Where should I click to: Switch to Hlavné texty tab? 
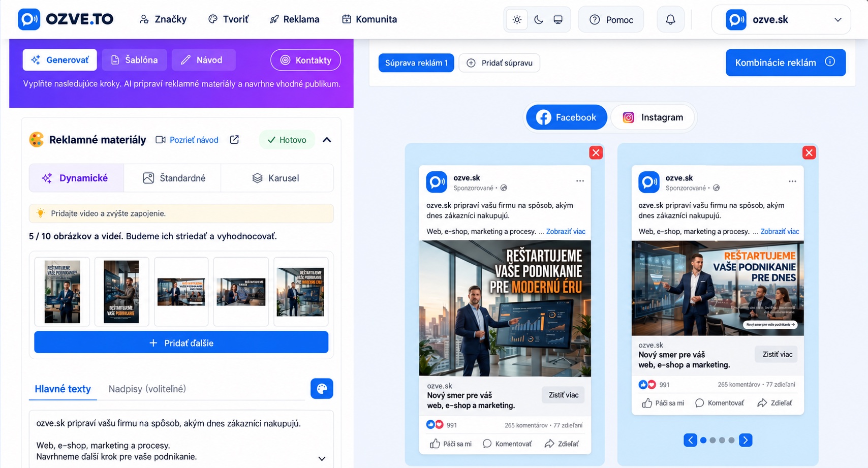click(x=63, y=389)
